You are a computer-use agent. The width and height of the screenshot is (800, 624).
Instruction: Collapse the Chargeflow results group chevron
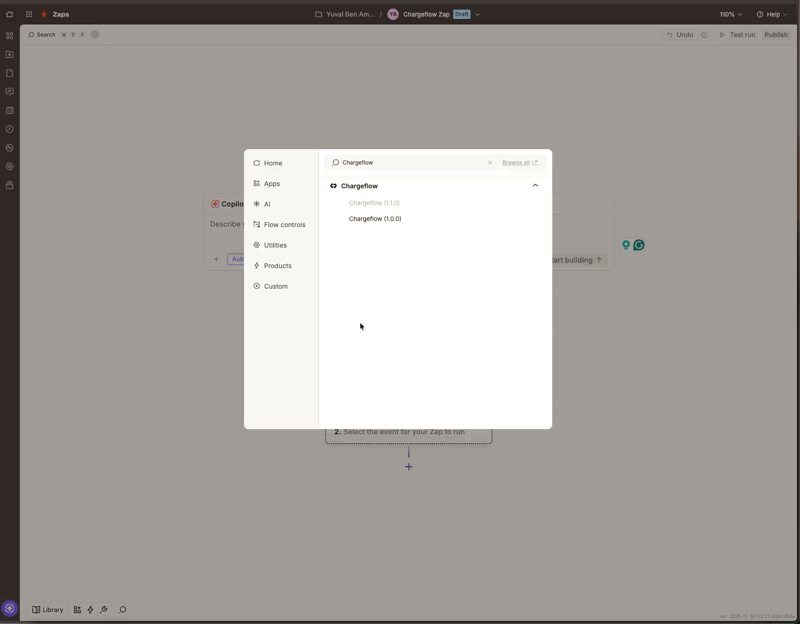[535, 185]
